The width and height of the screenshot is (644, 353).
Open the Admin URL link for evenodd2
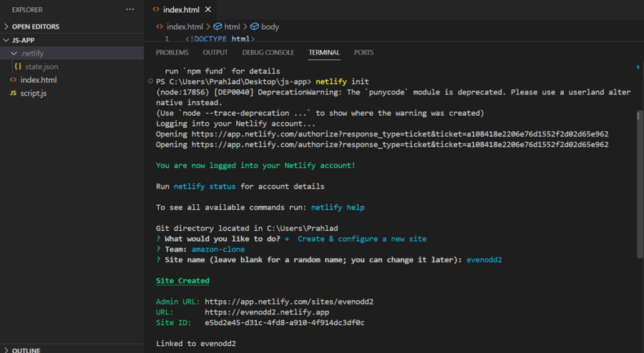[x=289, y=302]
